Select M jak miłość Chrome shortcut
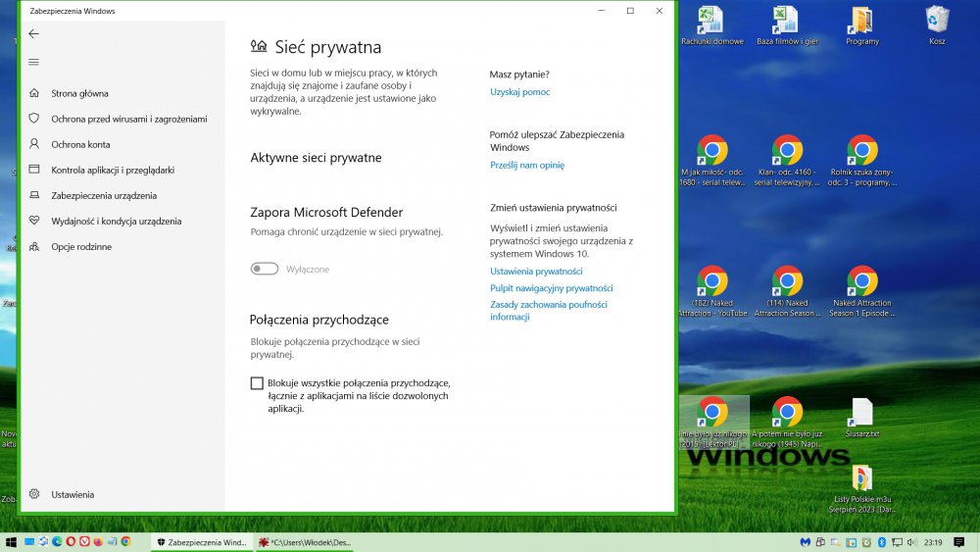Viewport: 980px width, 552px height. 711,160
